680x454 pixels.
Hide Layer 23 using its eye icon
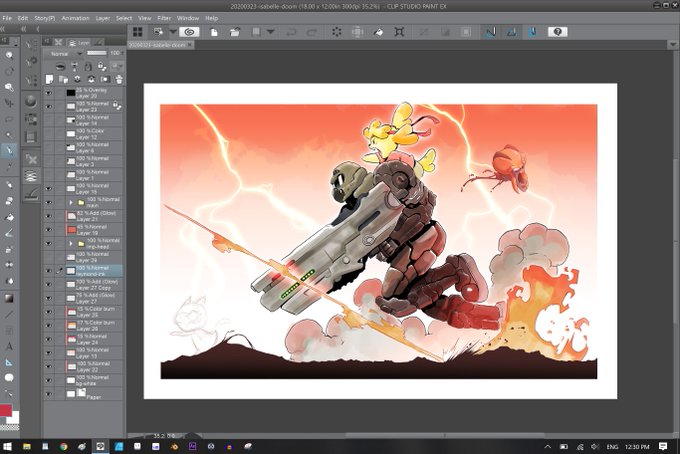(x=49, y=106)
